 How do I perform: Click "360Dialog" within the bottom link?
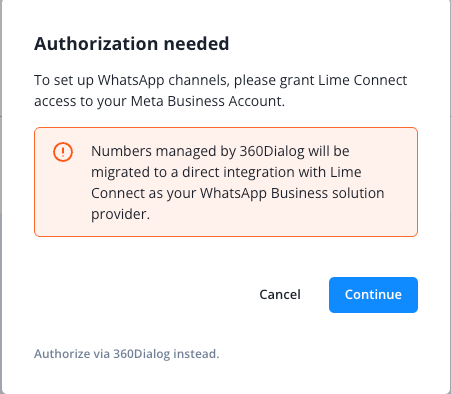142,354
